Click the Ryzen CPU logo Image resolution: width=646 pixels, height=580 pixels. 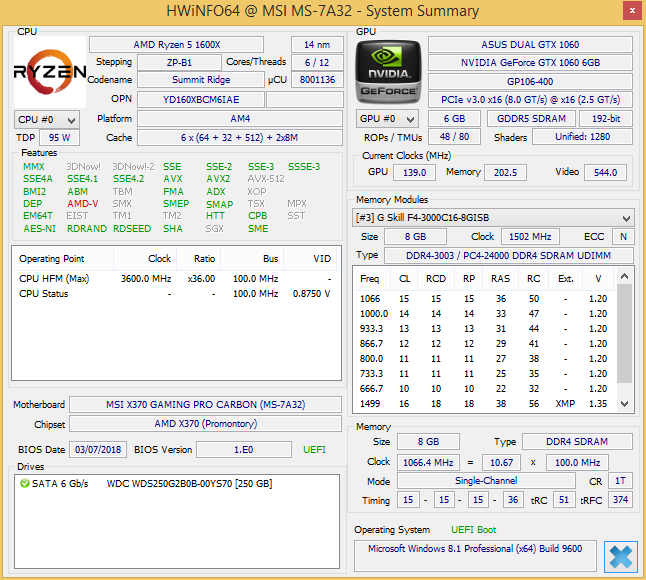[50, 72]
